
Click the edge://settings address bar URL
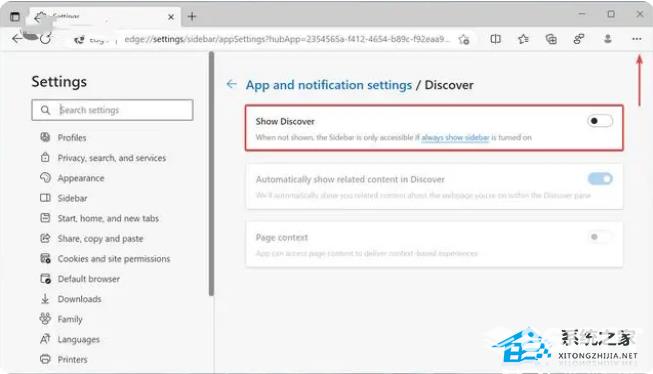287,39
